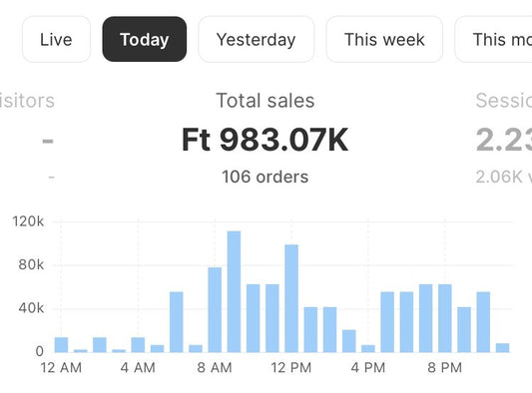
Task: Tap the 4 AM axis label
Action: coord(138,368)
